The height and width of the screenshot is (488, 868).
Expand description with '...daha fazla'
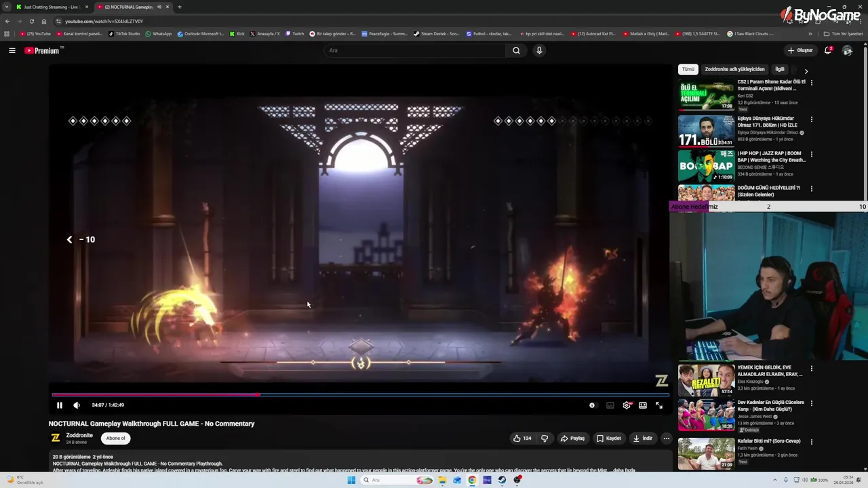point(621,470)
